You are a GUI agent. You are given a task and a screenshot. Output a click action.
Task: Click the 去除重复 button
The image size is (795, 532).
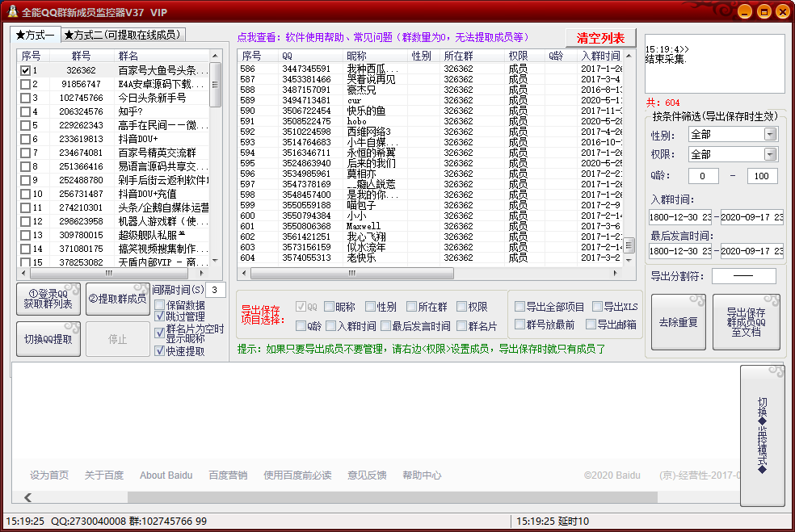coord(678,322)
